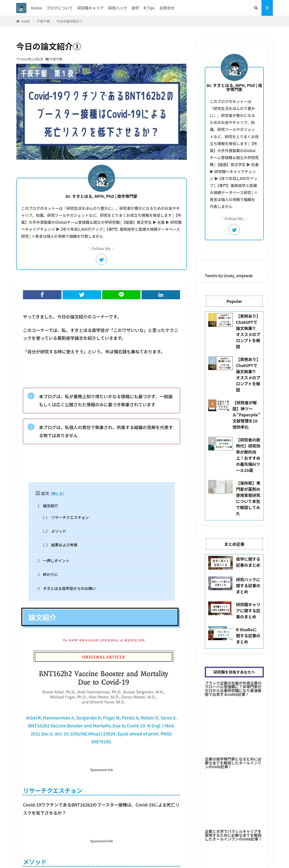289x868 pixels.
Task: Click the R Studio まとめ thumbnail image
Action: point(220,633)
